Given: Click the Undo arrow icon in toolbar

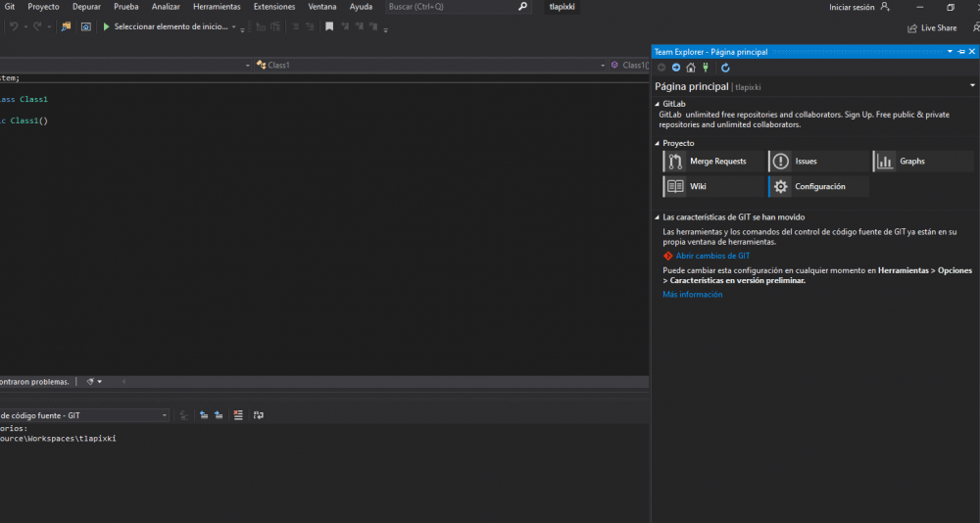Looking at the screenshot, I should [x=14, y=26].
